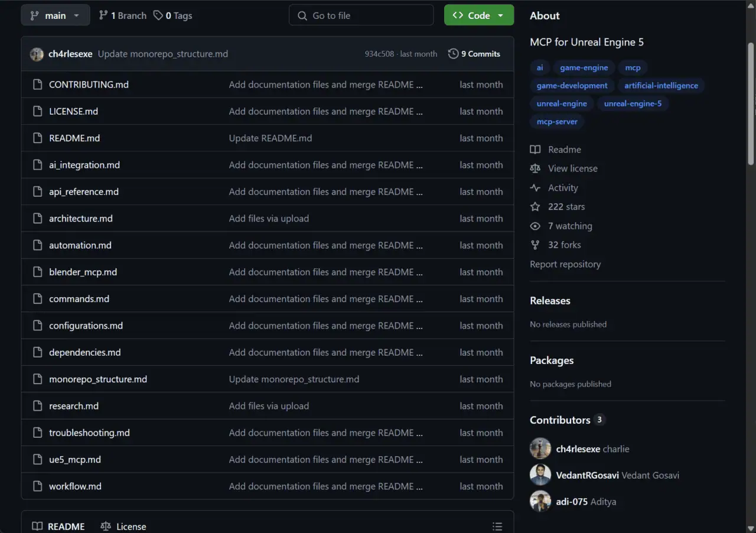
Task: Open the README.md file in list
Action: pos(74,138)
